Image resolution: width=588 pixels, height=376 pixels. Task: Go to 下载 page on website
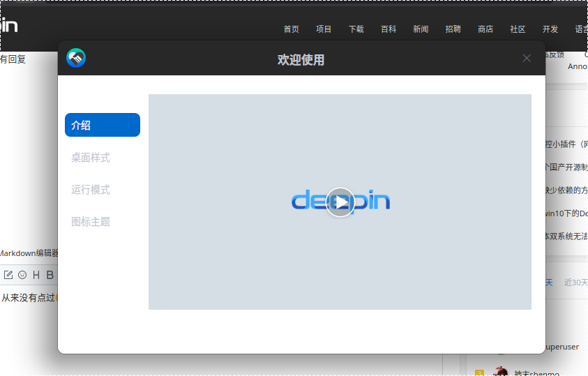[356, 29]
